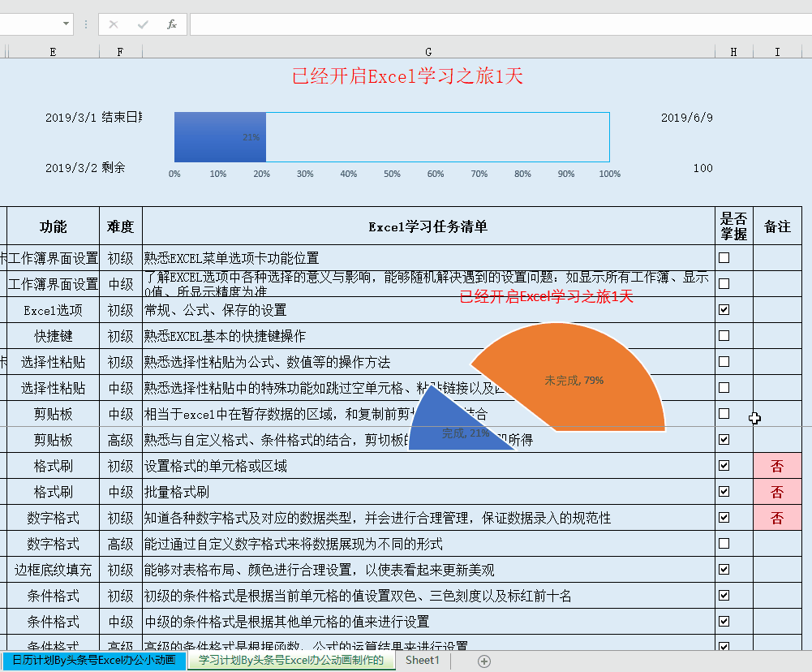812x672 pixels.
Task: Uncheck the 剪贴板 高级 row checkbox
Action: (724, 439)
